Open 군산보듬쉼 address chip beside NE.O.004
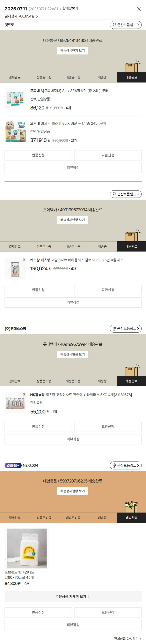146x644 pixels. [x=126, y=465]
